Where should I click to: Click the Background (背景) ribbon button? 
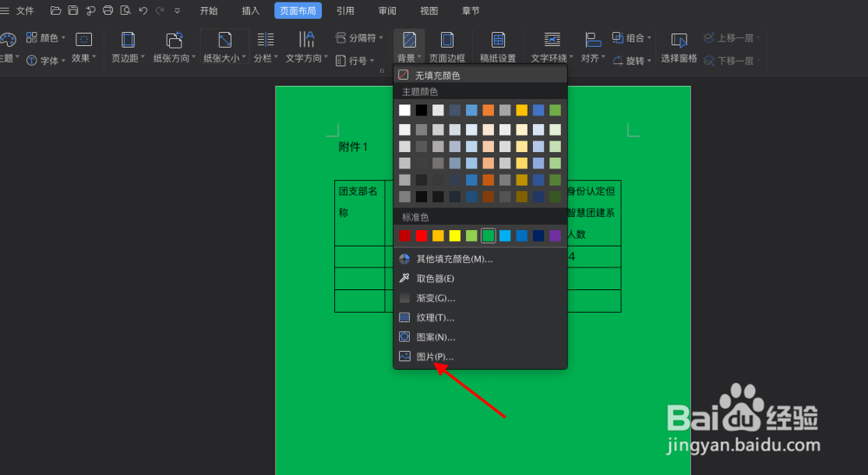(x=409, y=47)
